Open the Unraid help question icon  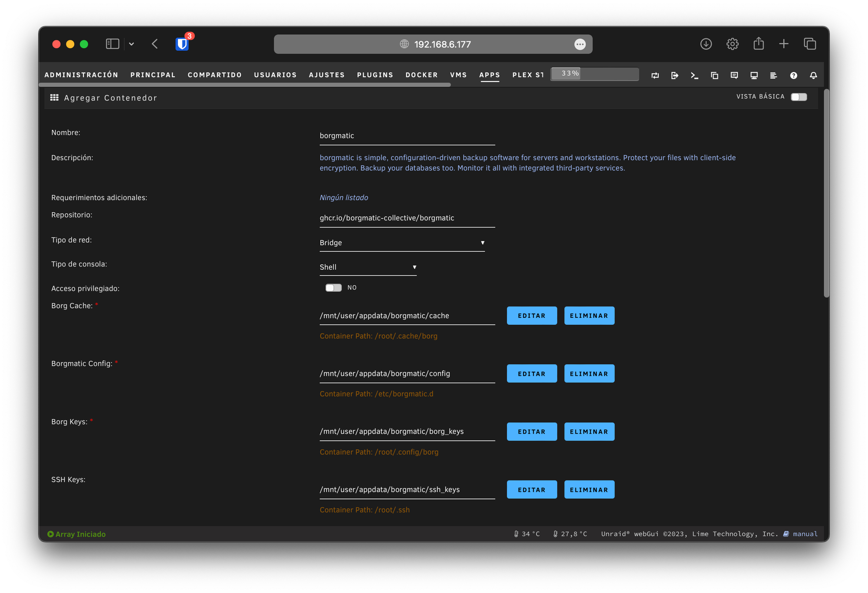point(794,76)
